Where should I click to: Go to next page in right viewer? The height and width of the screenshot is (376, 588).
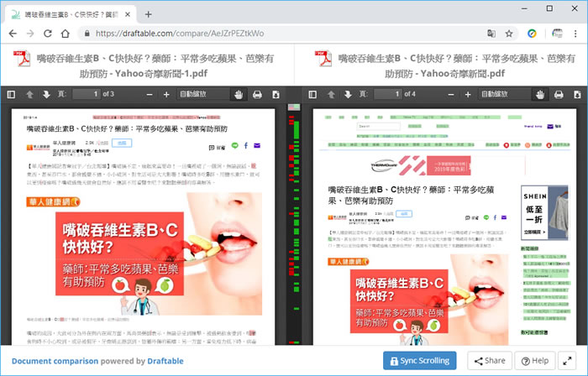coord(348,94)
